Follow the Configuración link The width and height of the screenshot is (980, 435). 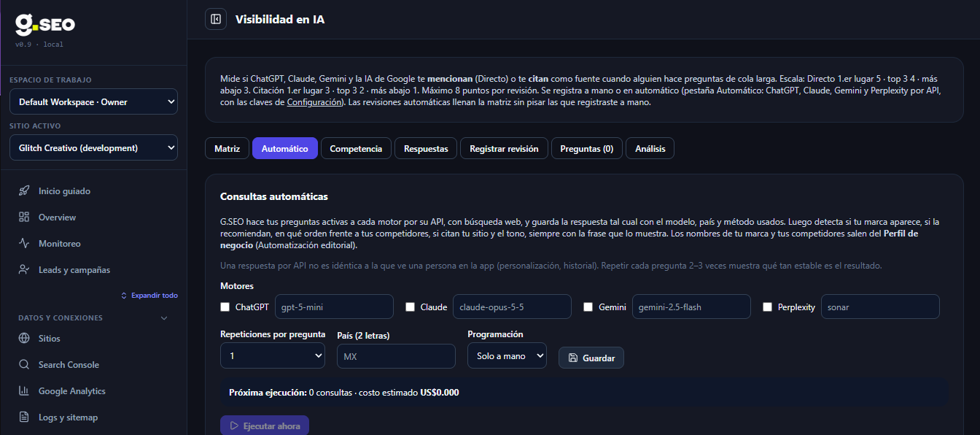coord(314,102)
